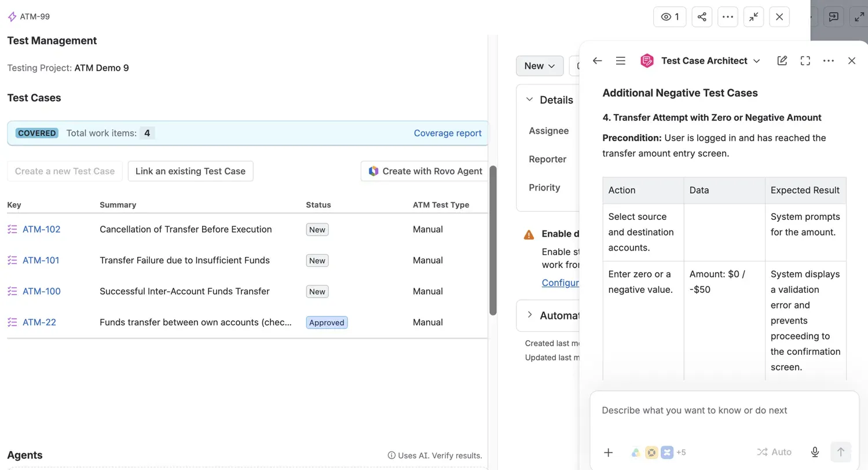Screen dimensions: 868x470
Task: Click the vertical scrollbar beside test cases
Action: pos(493,240)
